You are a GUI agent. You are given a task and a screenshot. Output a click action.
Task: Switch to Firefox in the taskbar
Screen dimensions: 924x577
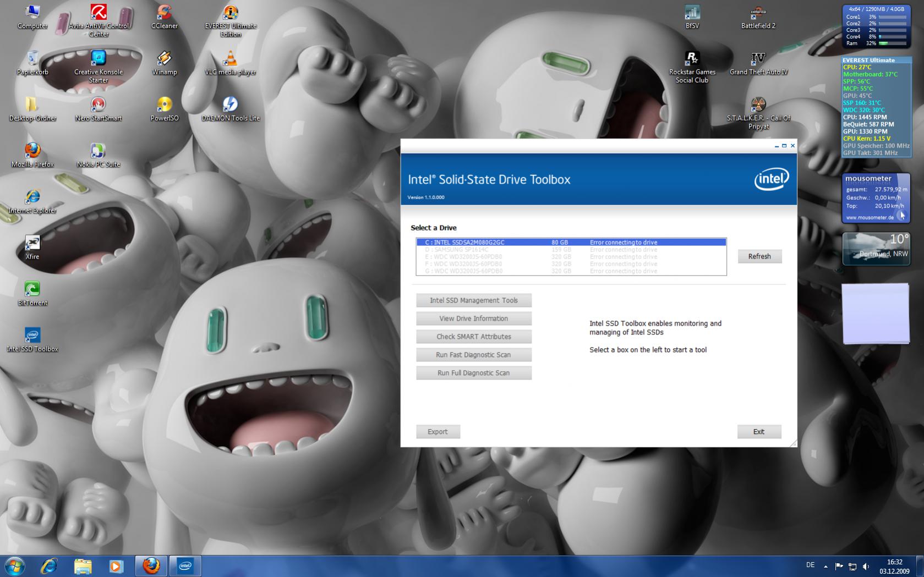[x=151, y=565]
